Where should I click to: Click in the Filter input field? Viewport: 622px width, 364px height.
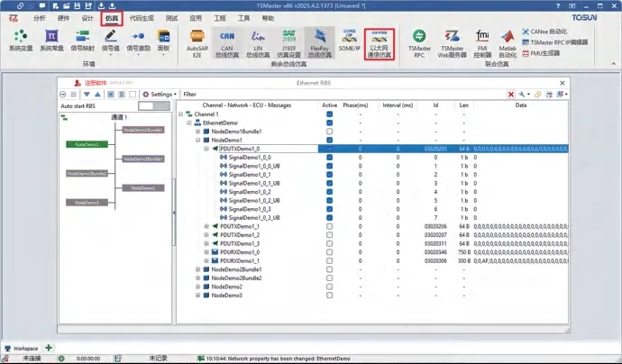coord(343,95)
